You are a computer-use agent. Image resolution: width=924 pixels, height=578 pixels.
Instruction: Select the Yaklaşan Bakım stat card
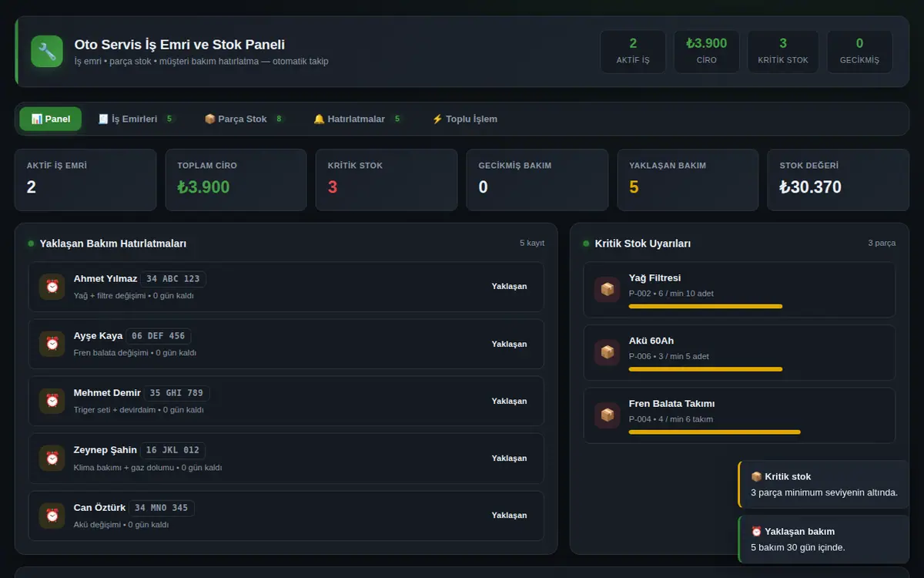pos(688,180)
